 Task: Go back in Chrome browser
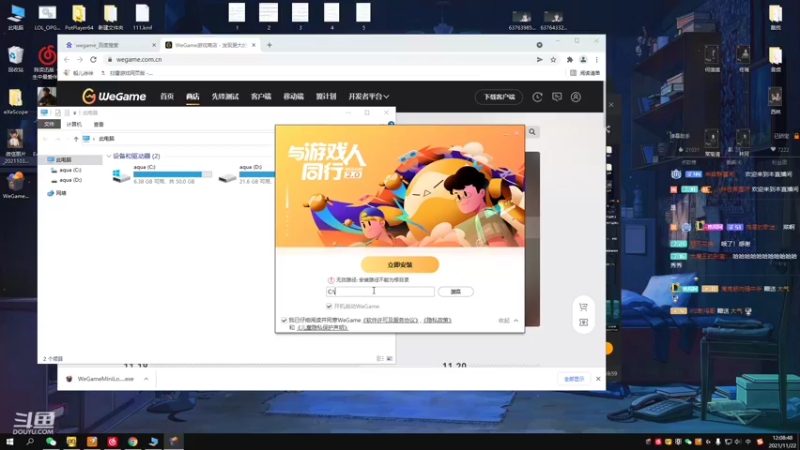(x=67, y=60)
